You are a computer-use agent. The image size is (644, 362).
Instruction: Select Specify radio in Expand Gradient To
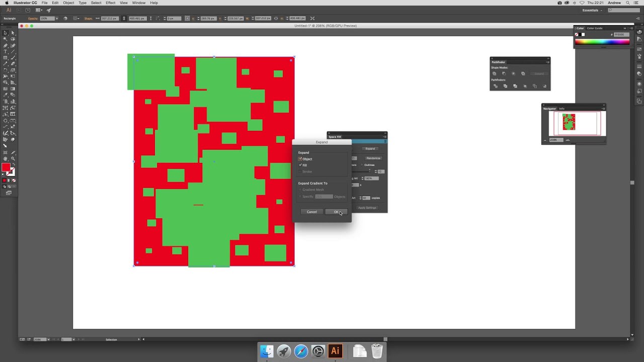tap(300, 197)
